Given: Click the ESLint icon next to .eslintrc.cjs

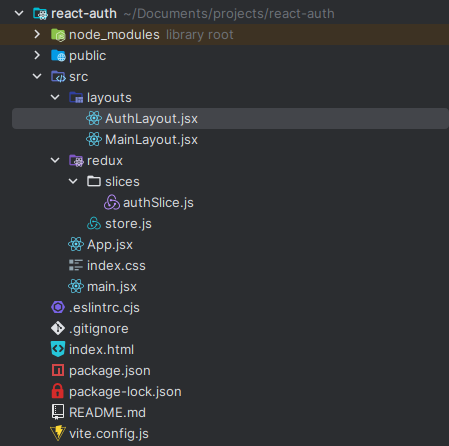Looking at the screenshot, I should 58,307.
